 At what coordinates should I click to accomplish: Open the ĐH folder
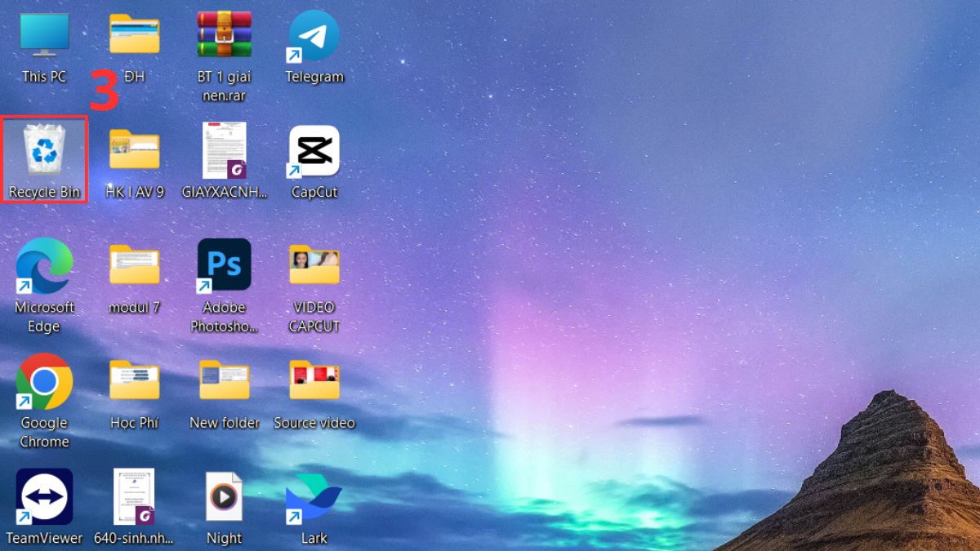click(134, 34)
